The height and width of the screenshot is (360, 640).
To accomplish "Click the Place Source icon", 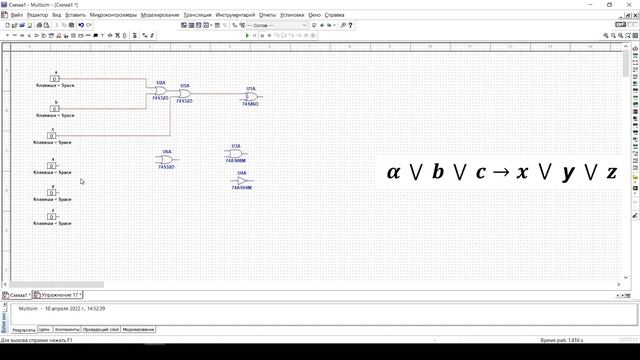I will coord(7,36).
